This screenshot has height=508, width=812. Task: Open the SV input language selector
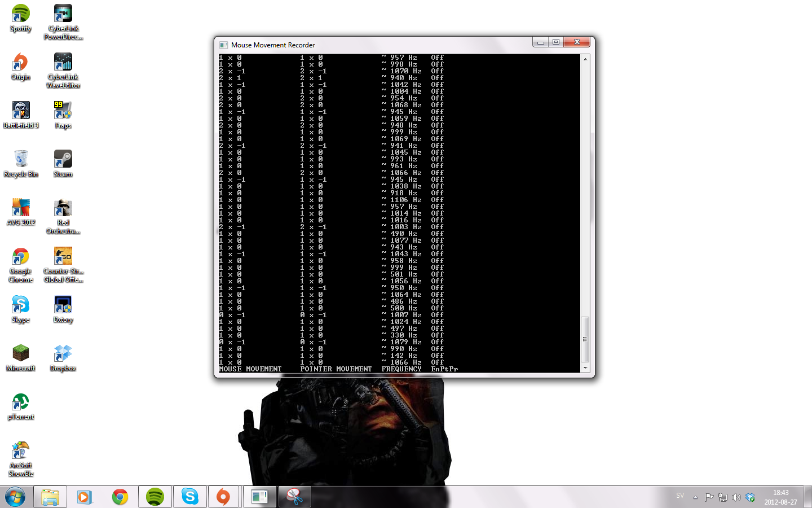click(x=680, y=496)
